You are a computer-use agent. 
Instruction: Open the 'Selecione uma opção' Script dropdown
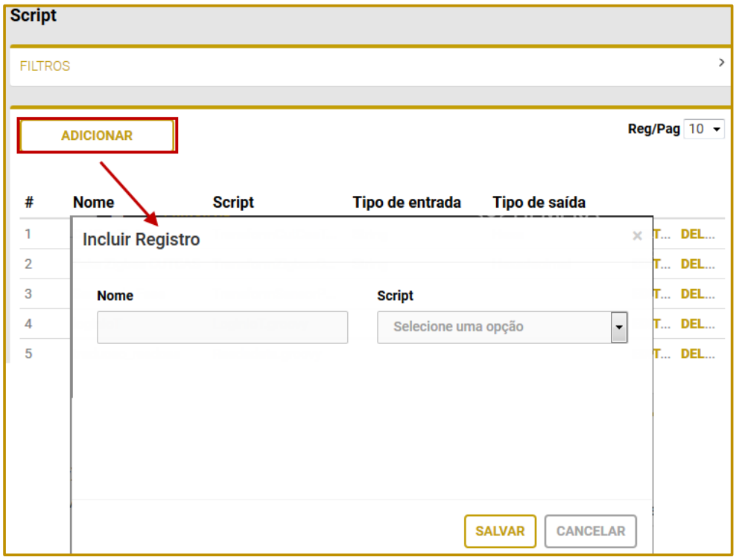pyautogui.click(x=502, y=327)
